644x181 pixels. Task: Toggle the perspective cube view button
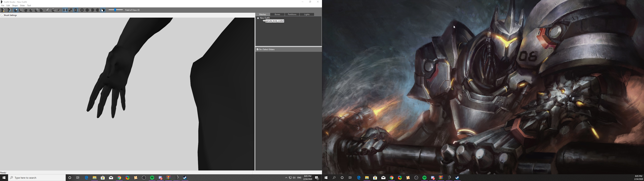103,10
